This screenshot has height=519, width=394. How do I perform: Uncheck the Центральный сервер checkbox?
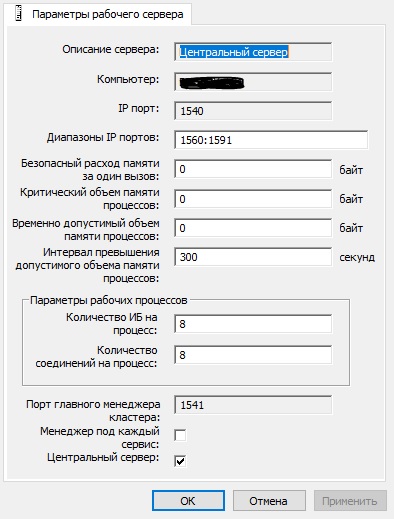(180, 461)
